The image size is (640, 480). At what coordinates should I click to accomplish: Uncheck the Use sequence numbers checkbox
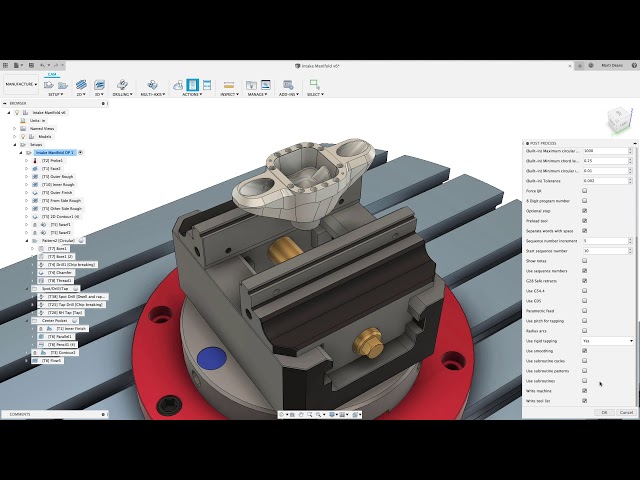coord(584,271)
